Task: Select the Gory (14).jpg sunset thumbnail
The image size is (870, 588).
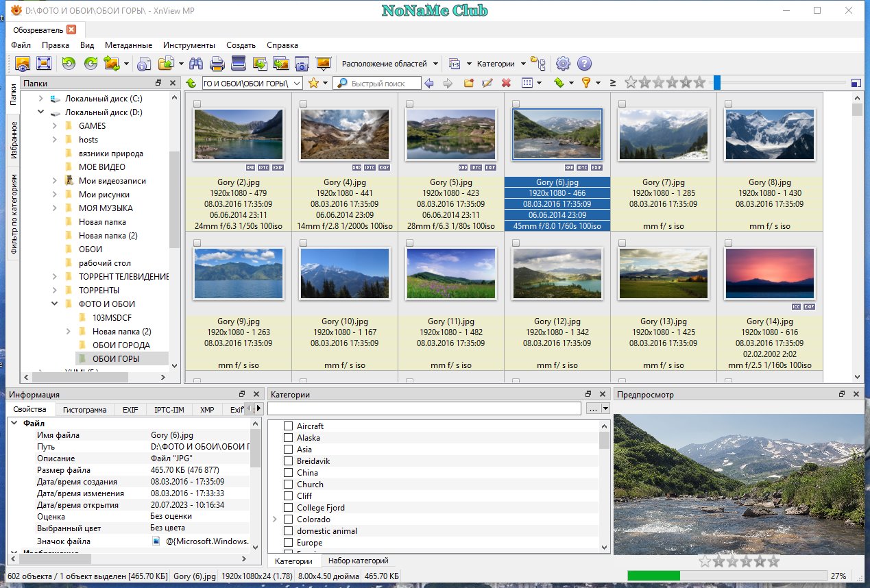Action: [769, 273]
